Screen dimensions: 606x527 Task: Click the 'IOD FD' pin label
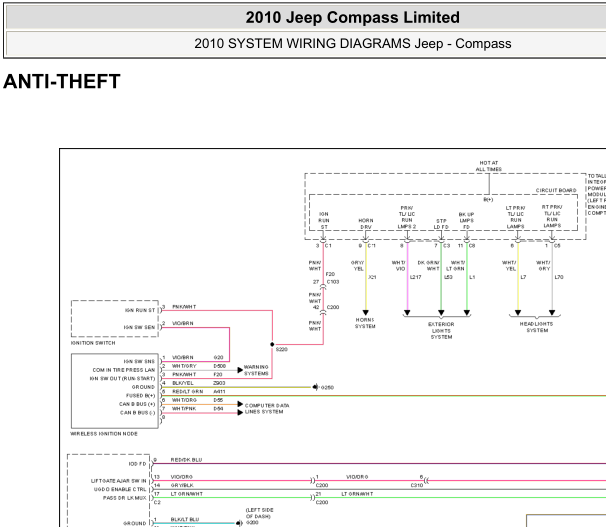137,464
